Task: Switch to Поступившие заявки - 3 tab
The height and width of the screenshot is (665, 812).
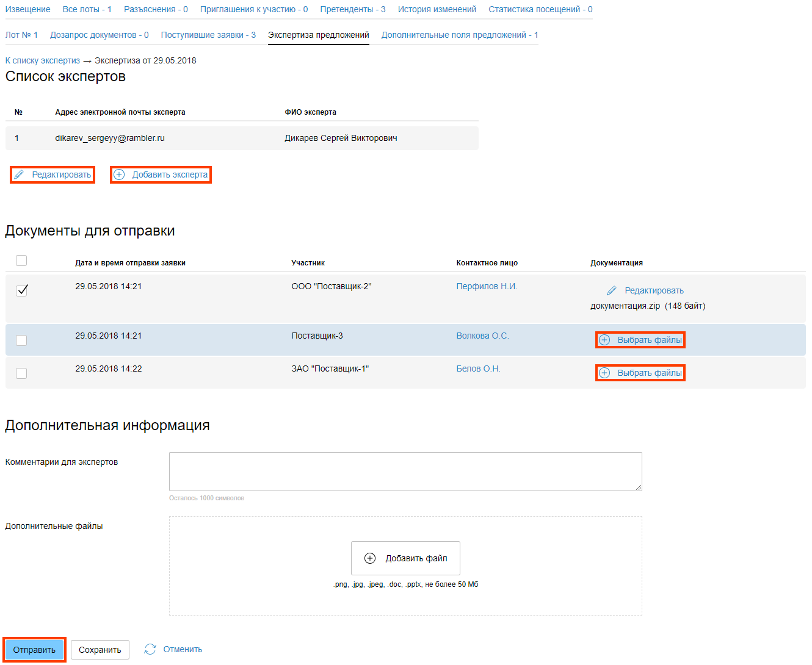Action: 208,35
